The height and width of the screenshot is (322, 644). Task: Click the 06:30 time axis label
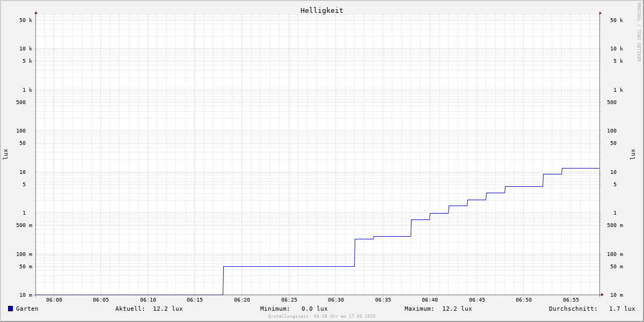point(336,300)
